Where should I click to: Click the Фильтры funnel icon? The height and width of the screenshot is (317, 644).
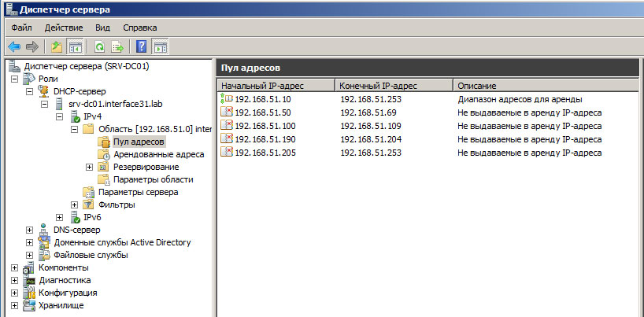pos(88,205)
